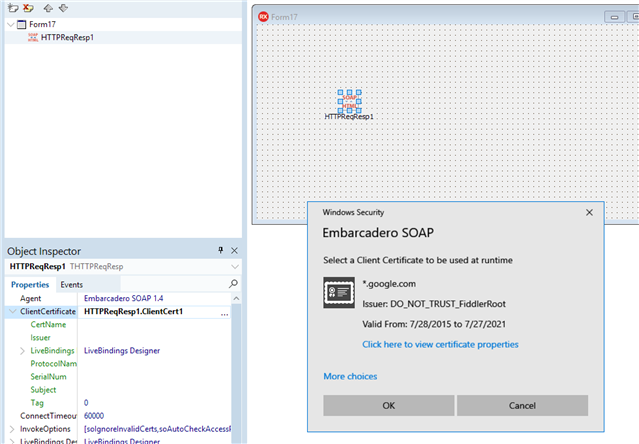Click the *.google.com certificate name
Viewport: 639px width, 444px height.
click(x=389, y=284)
